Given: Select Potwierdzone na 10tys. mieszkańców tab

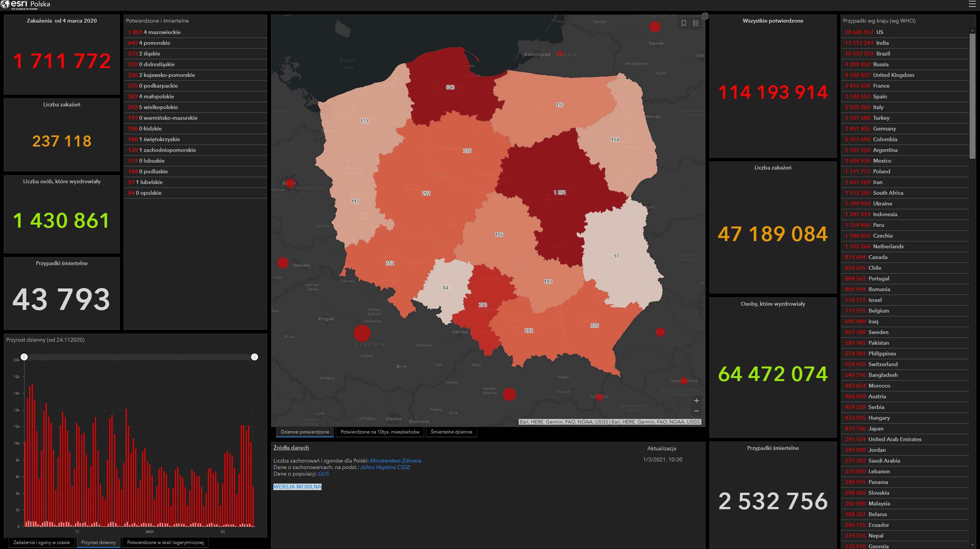Looking at the screenshot, I should click(x=380, y=432).
